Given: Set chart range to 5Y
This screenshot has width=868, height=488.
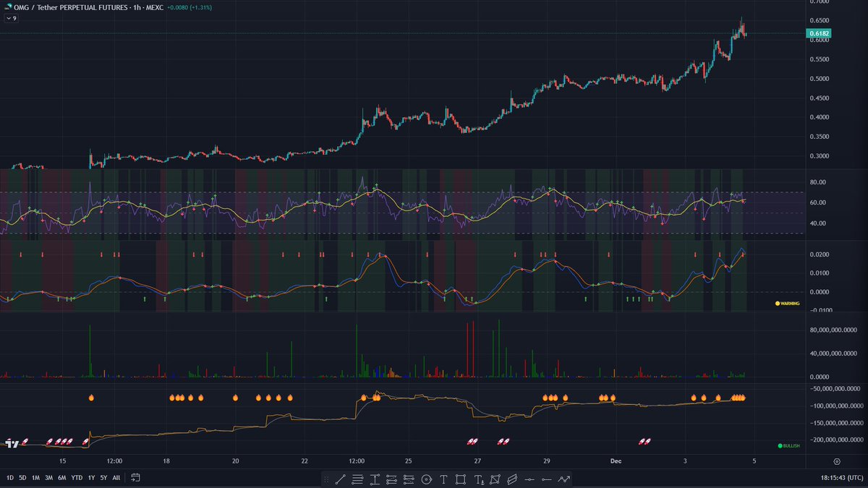Looking at the screenshot, I should tap(104, 478).
